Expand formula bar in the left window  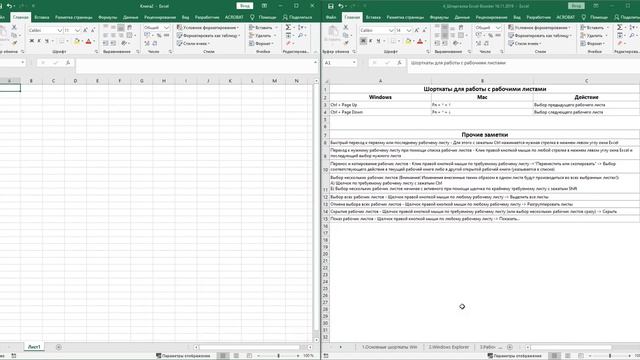[x=315, y=62]
